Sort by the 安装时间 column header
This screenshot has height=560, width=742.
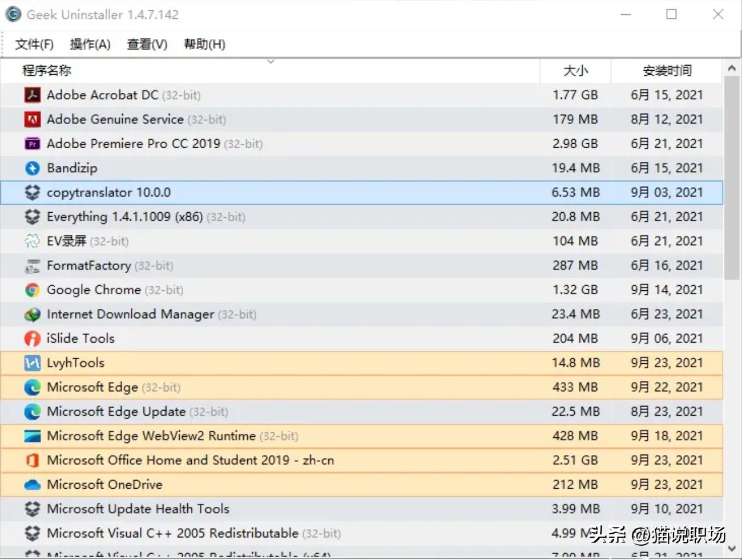pos(667,71)
